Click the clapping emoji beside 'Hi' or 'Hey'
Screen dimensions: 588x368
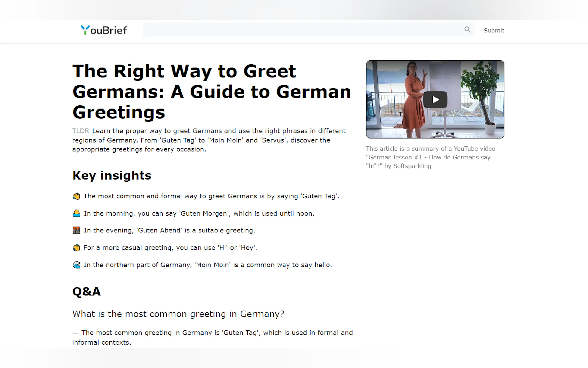[76, 248]
